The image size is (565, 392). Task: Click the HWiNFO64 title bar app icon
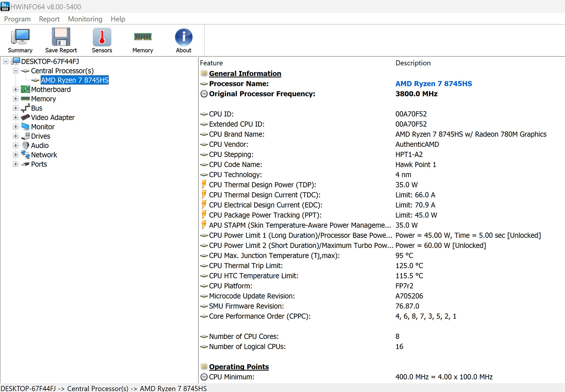click(x=5, y=6)
